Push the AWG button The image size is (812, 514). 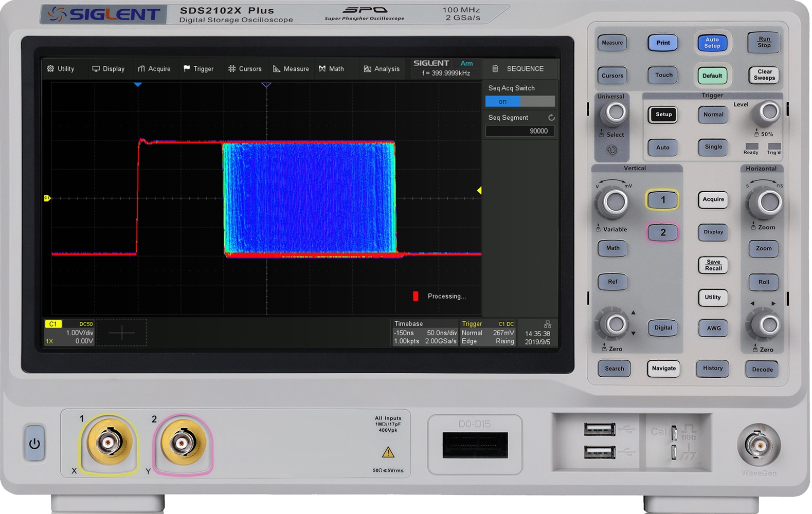714,328
